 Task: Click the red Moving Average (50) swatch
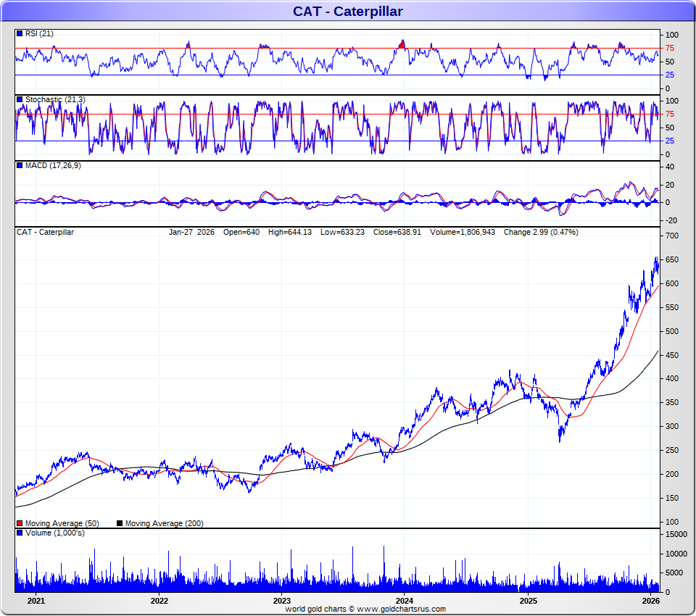point(20,523)
